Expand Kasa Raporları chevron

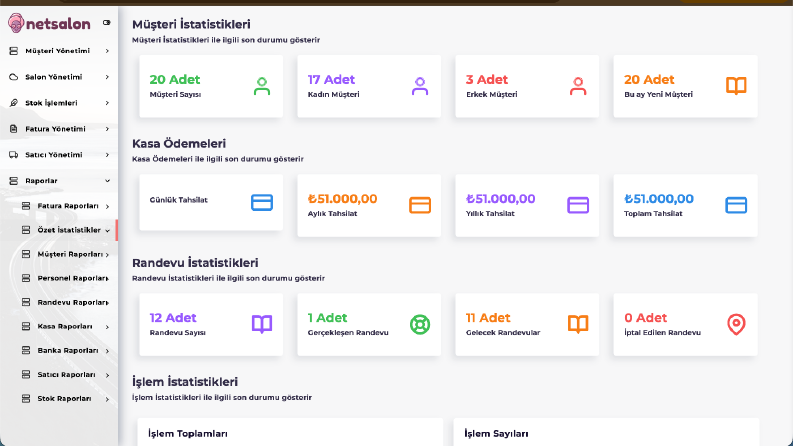(107, 327)
